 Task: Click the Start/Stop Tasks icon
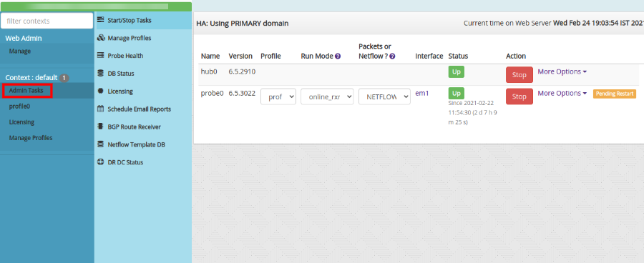(100, 20)
